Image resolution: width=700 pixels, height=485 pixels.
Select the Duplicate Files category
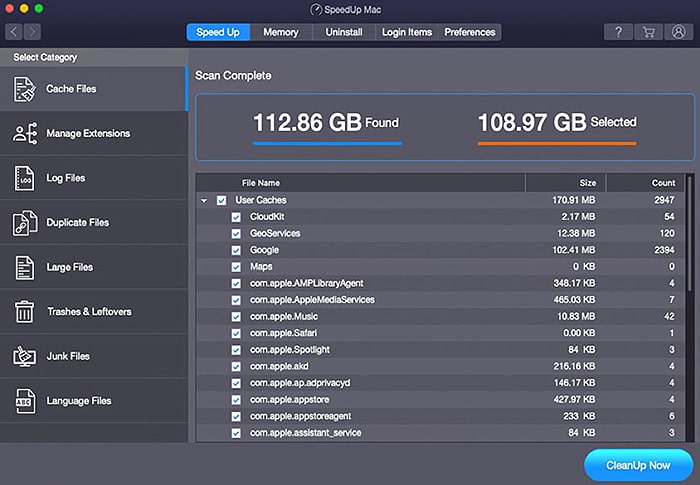pyautogui.click(x=94, y=222)
